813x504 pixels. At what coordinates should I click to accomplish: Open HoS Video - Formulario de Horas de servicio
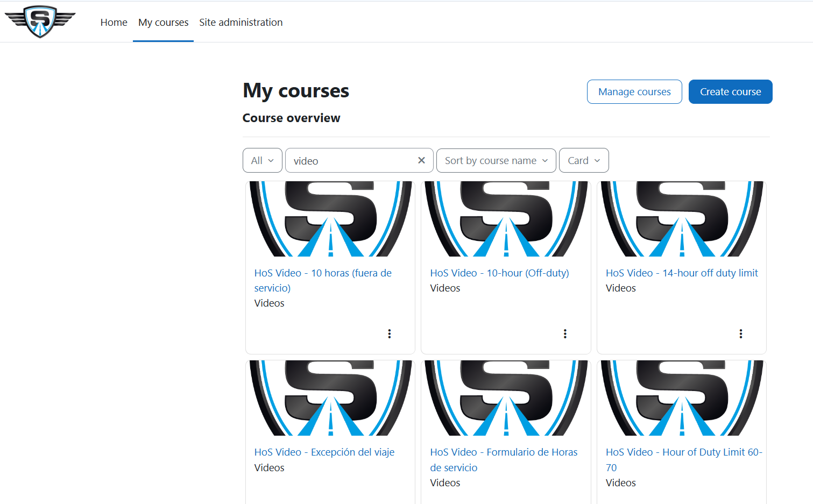point(504,460)
